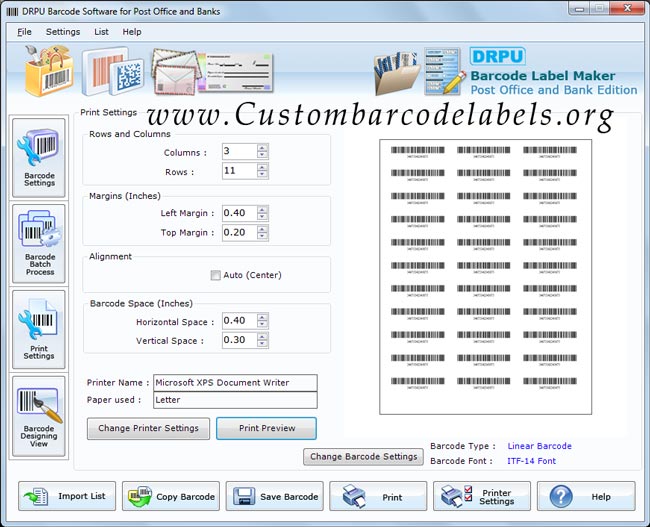This screenshot has height=527, width=650.
Task: Click the Copy Barcode button
Action: click(171, 496)
